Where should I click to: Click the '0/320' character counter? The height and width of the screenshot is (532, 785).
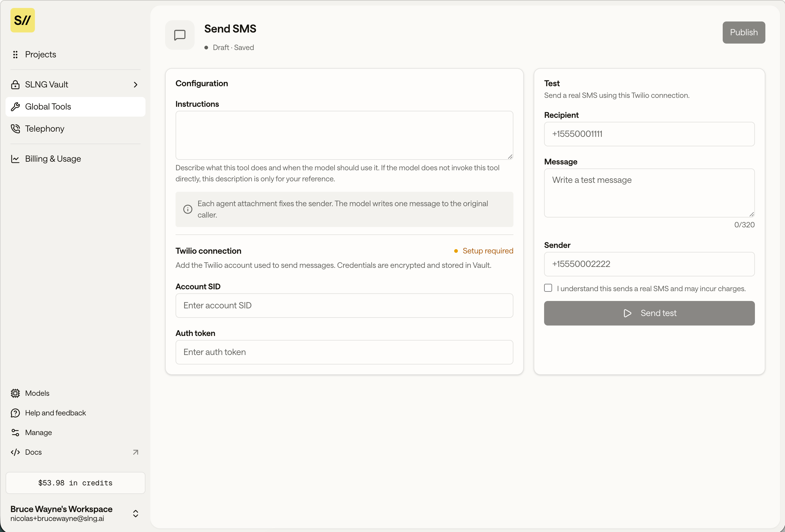tap(744, 225)
